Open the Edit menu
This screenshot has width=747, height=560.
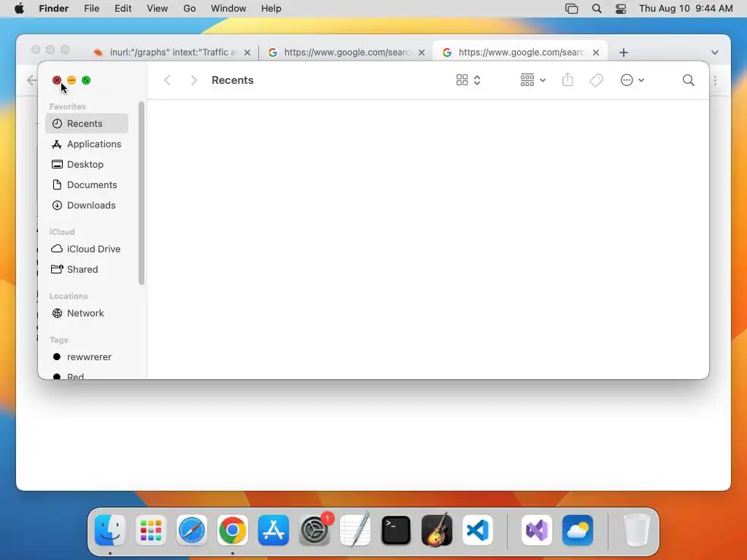[123, 9]
